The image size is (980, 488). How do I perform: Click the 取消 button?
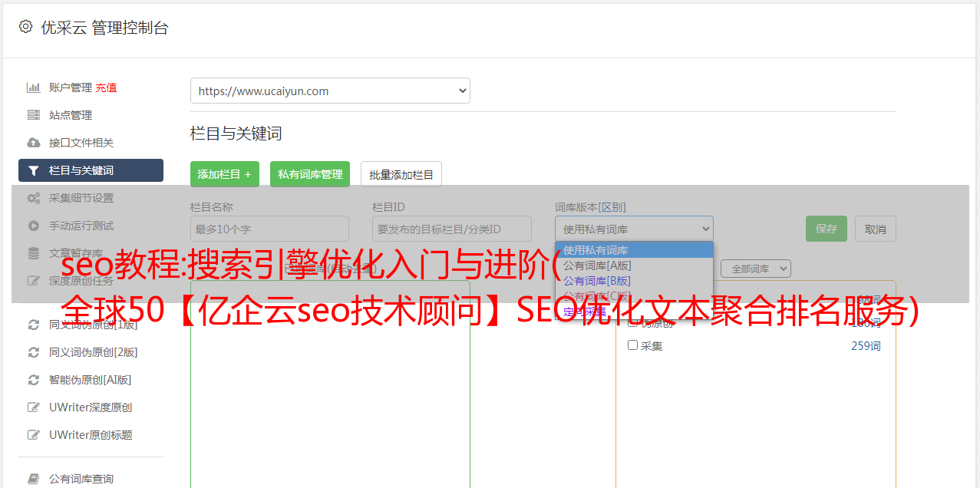click(x=876, y=229)
